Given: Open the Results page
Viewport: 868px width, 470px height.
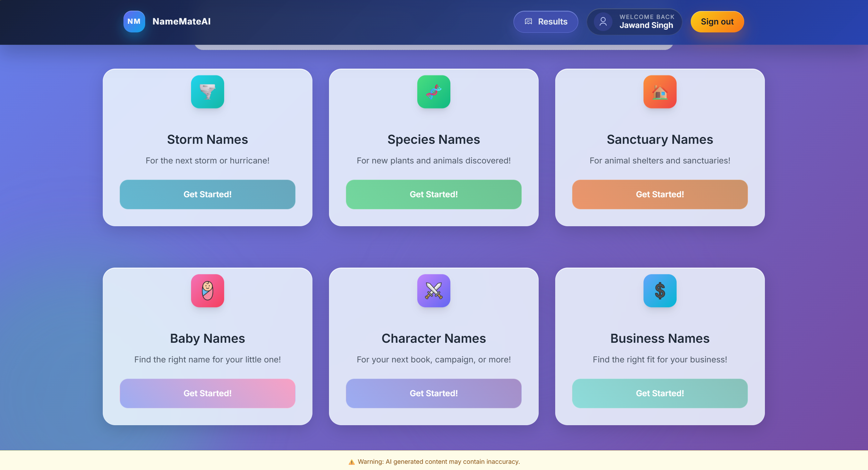Looking at the screenshot, I should (546, 22).
